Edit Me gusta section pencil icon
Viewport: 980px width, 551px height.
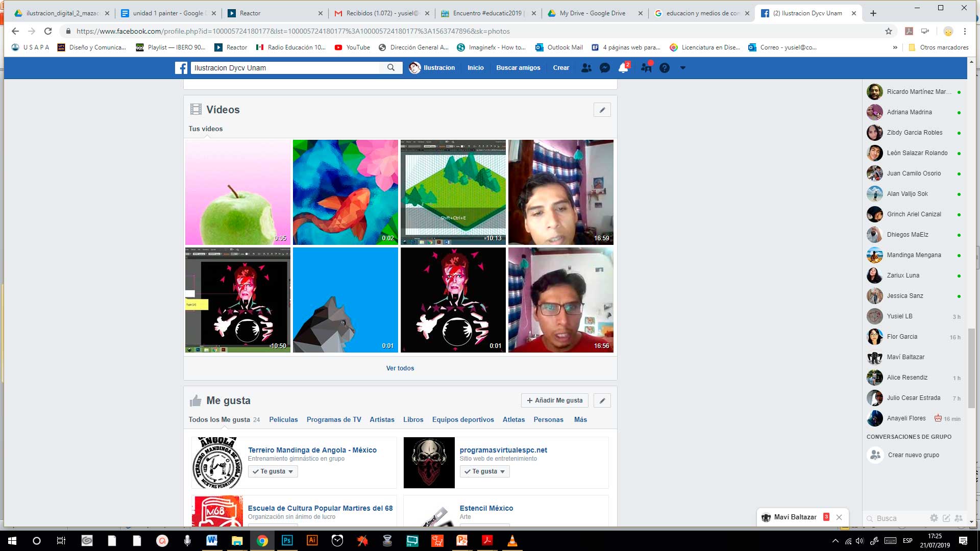coord(602,400)
